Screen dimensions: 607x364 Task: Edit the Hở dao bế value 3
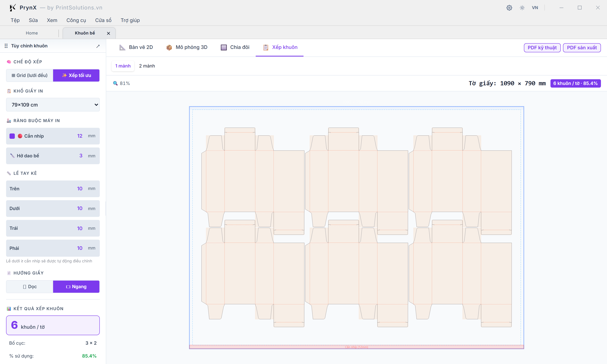coord(81,156)
